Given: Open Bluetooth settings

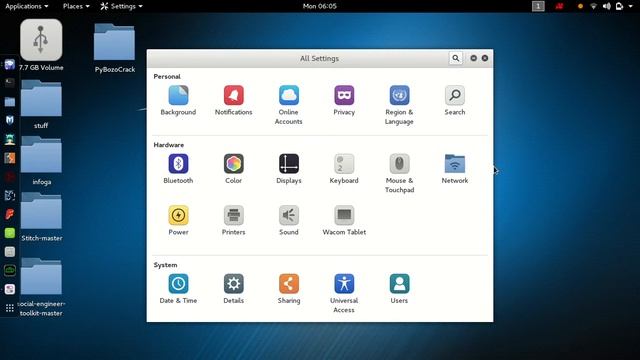Looking at the screenshot, I should tap(178, 169).
